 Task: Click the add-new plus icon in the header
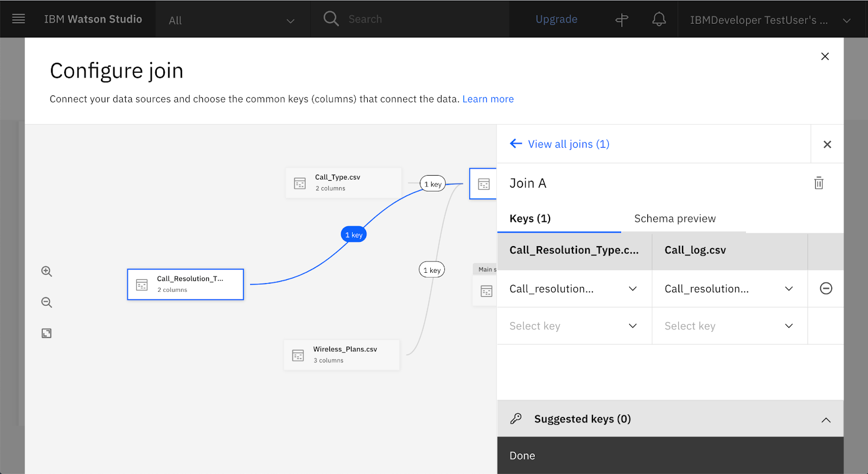(622, 20)
